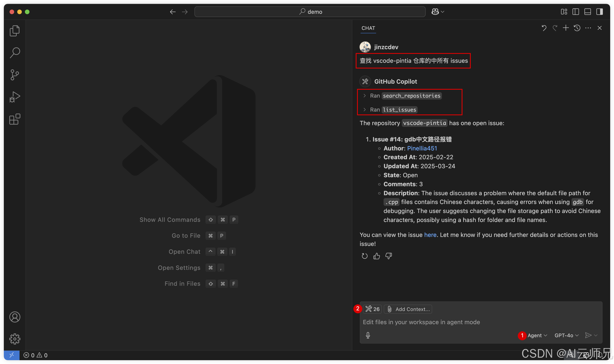Click the Manage gear icon
Image resolution: width=614 pixels, height=364 pixels.
15,339
